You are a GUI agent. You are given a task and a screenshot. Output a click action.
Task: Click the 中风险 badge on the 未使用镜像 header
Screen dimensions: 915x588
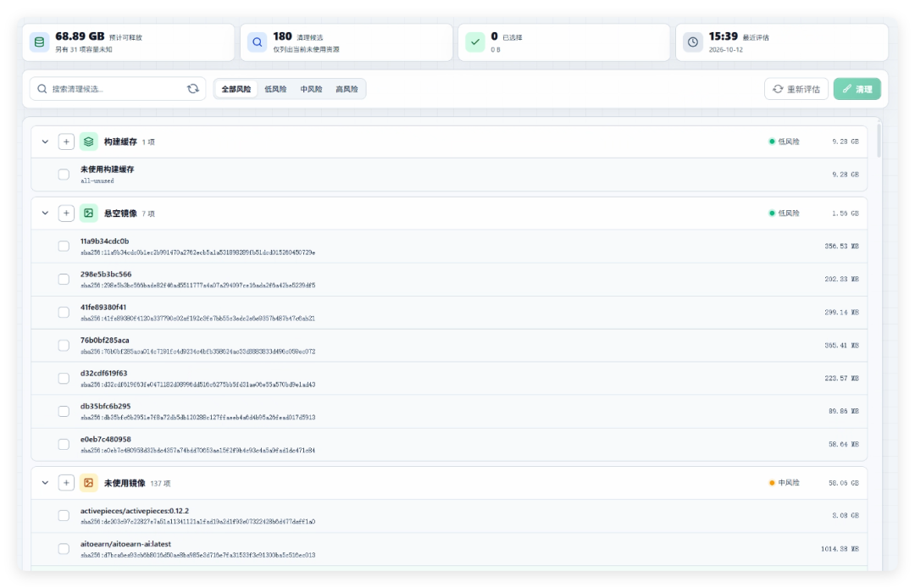coord(785,483)
